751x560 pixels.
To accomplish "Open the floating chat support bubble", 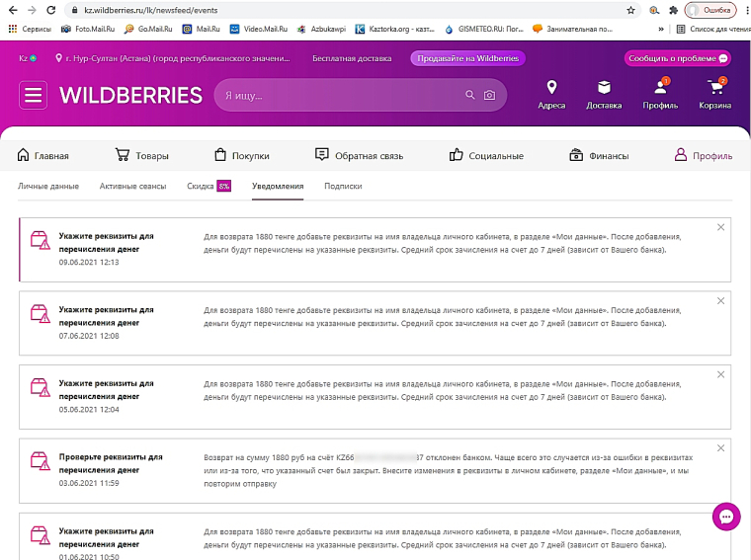I will coord(726,517).
